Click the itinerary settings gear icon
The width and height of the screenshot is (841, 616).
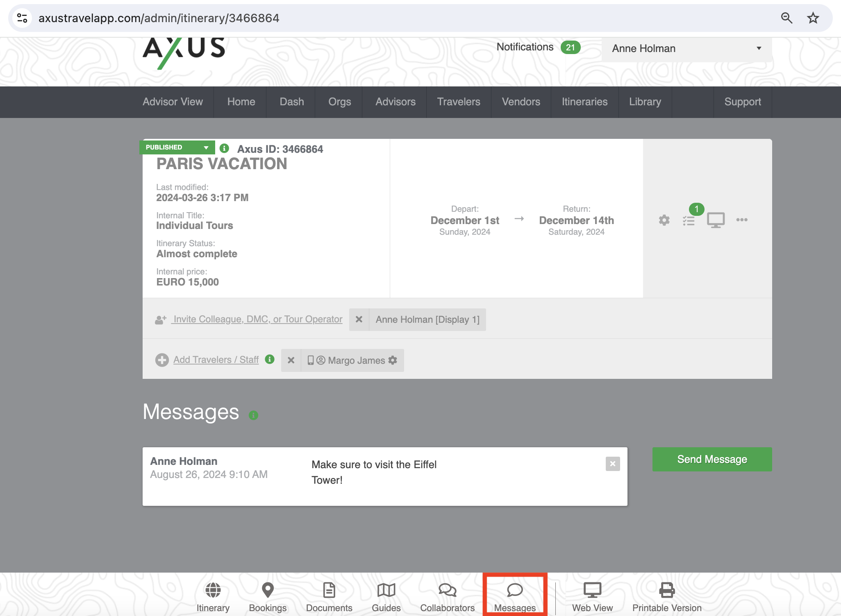(x=664, y=220)
